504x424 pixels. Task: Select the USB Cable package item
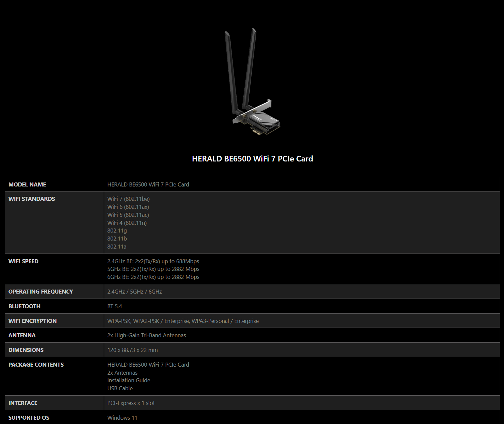[x=120, y=388]
